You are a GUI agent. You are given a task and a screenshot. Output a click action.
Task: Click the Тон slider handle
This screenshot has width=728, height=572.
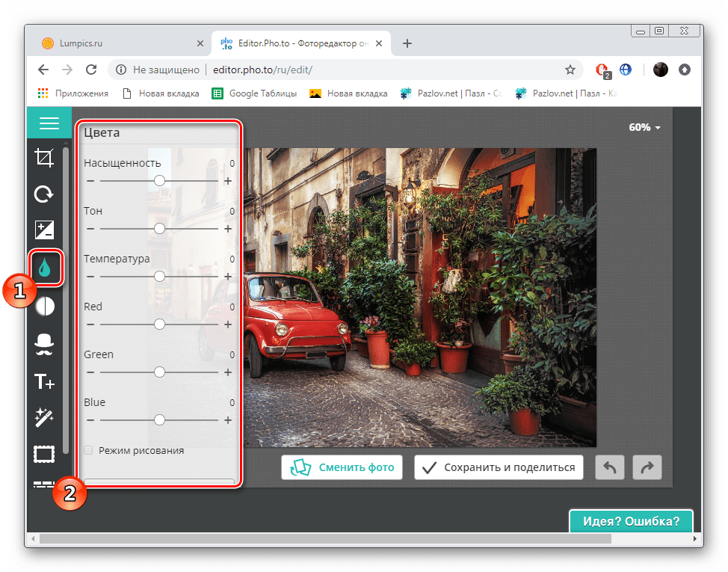159,229
